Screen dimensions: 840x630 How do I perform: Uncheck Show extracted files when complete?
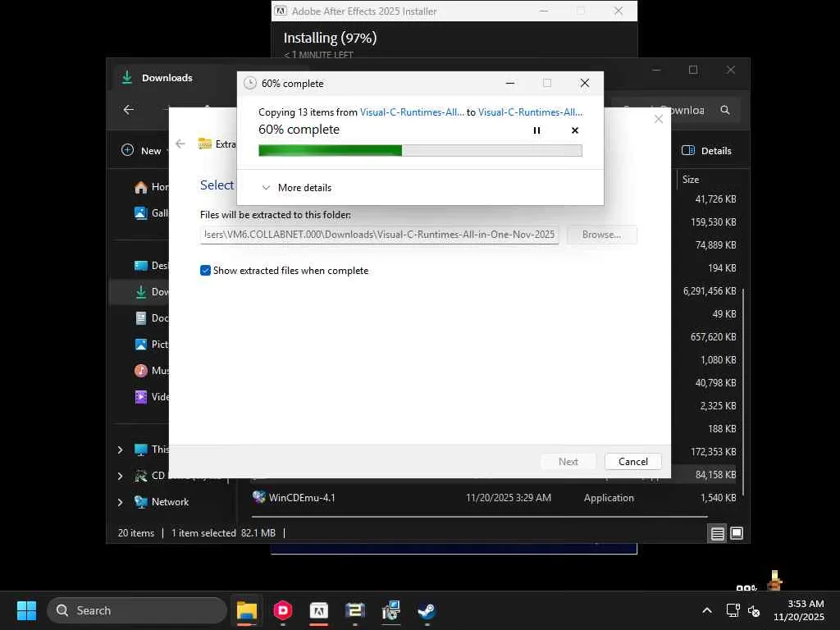[205, 271]
